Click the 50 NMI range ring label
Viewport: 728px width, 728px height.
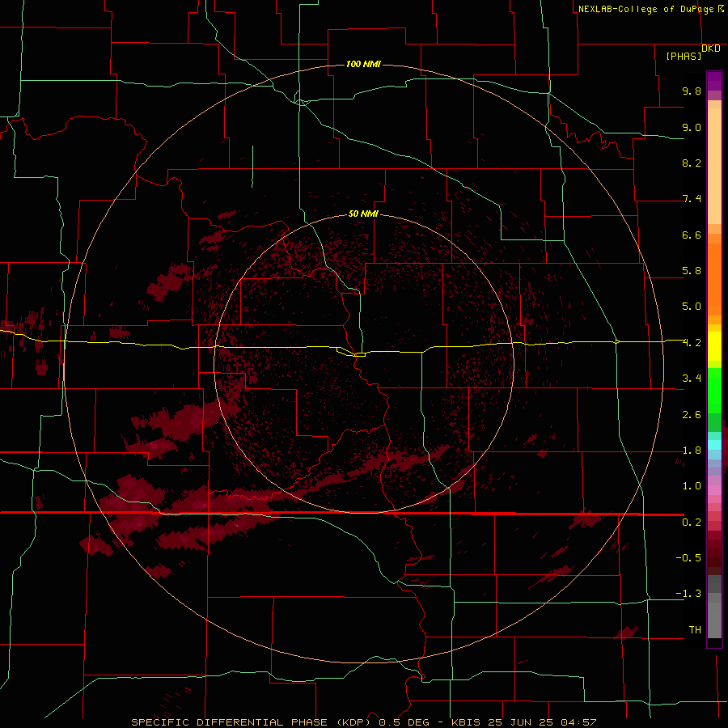pos(363,214)
